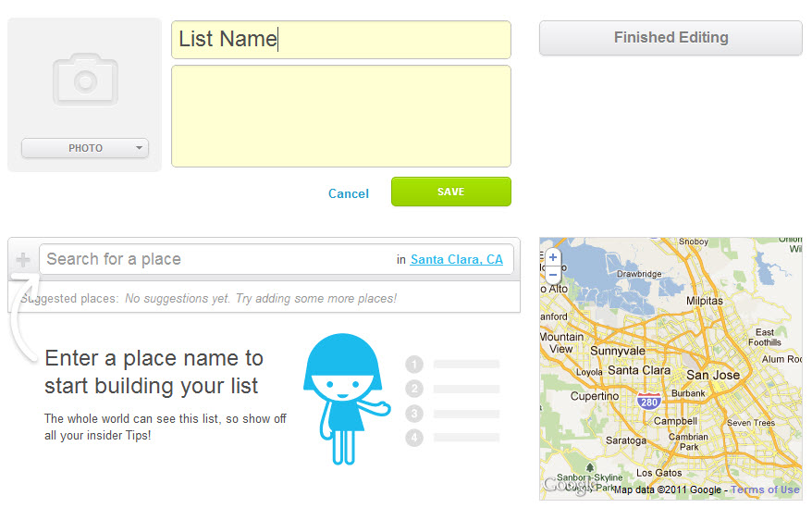This screenshot has width=812, height=508.
Task: Click Finished Editing button
Action: pos(671,38)
